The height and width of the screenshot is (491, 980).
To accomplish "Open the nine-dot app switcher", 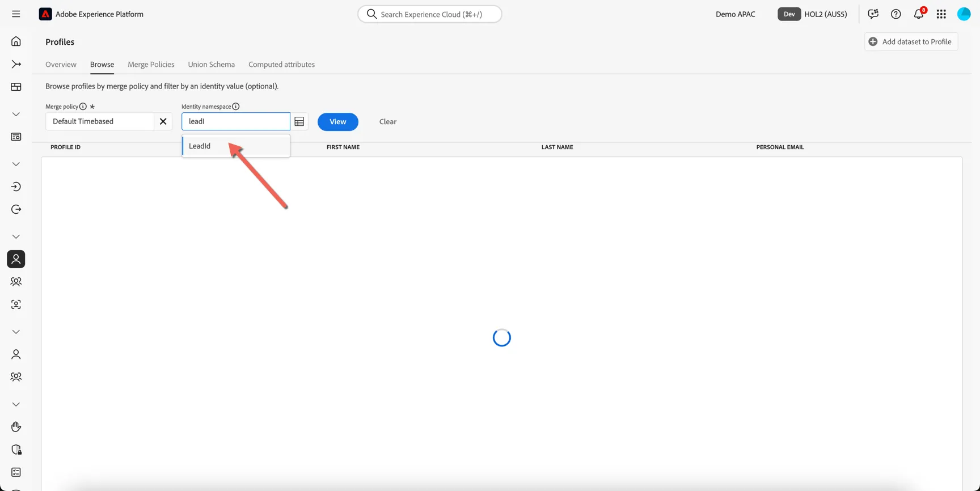I will pyautogui.click(x=941, y=14).
